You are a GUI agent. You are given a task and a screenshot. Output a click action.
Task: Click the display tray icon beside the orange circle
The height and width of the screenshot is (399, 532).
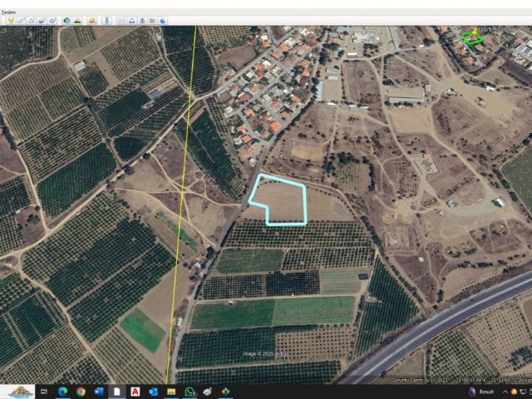(x=524, y=392)
